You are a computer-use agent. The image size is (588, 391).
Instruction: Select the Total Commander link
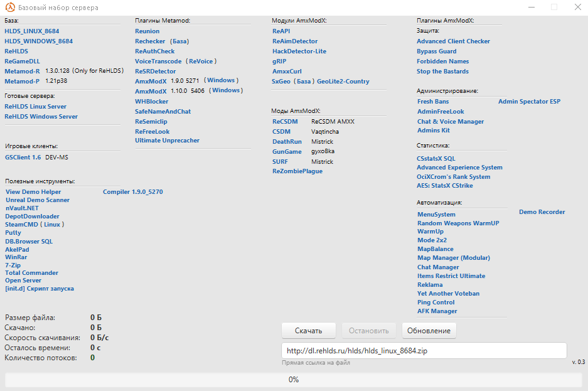click(31, 273)
